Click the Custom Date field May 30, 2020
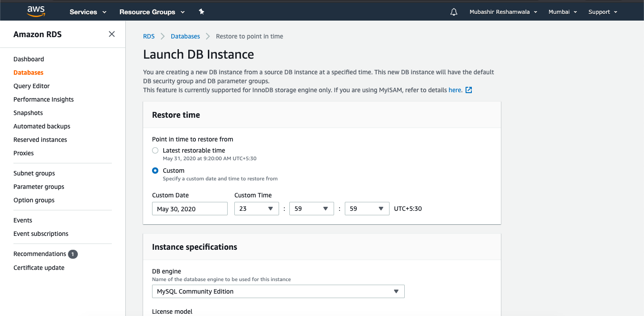This screenshot has height=316, width=644. tap(190, 209)
